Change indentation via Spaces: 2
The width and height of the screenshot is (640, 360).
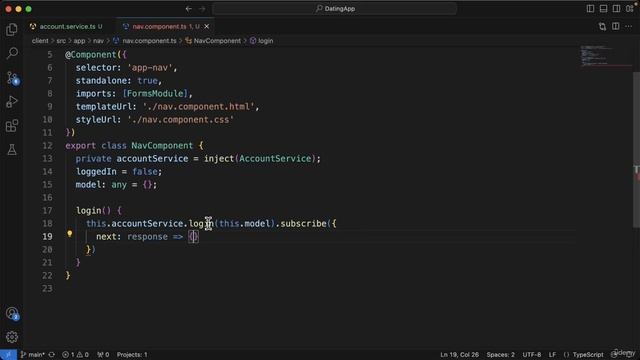(x=500, y=355)
